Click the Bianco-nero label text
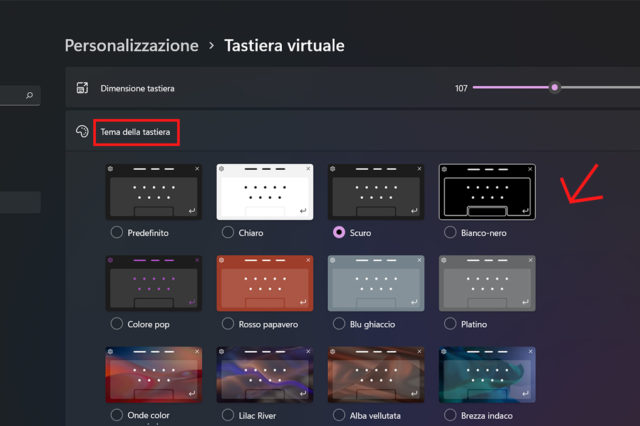 tap(484, 233)
